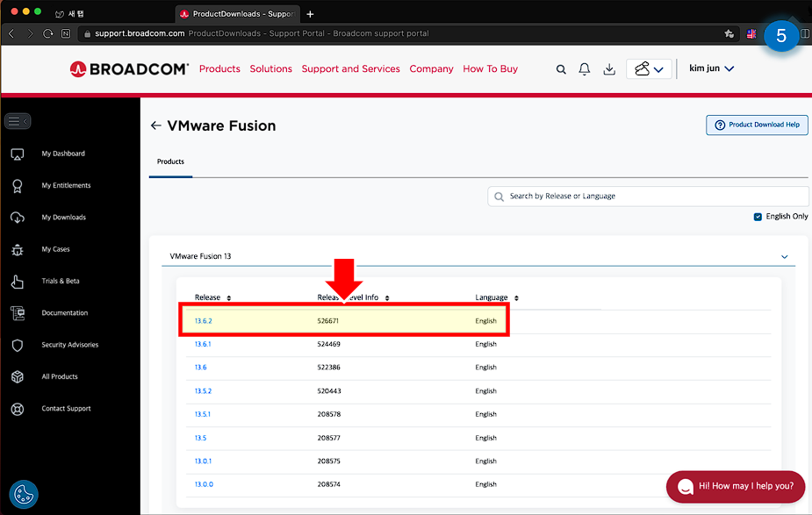
Task: Click the My Dashboard monitor icon
Action: [x=17, y=154]
